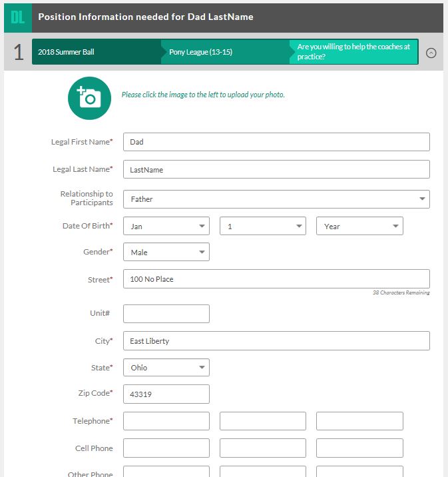Edit the Legal First Name field
This screenshot has height=477, width=448.
(276, 142)
